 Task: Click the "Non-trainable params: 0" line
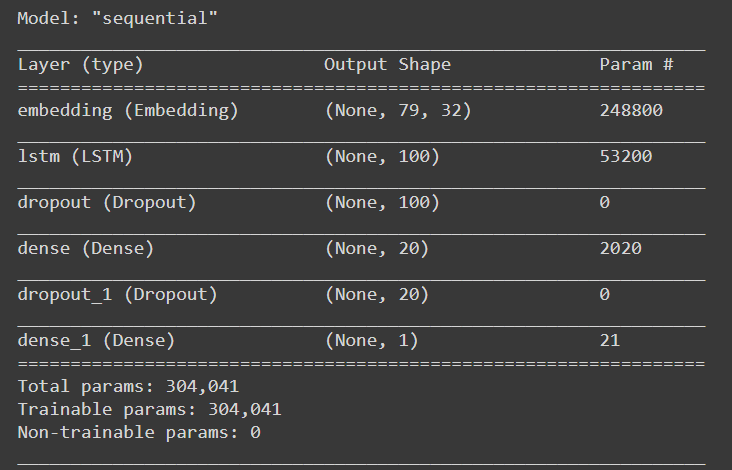coord(138,432)
